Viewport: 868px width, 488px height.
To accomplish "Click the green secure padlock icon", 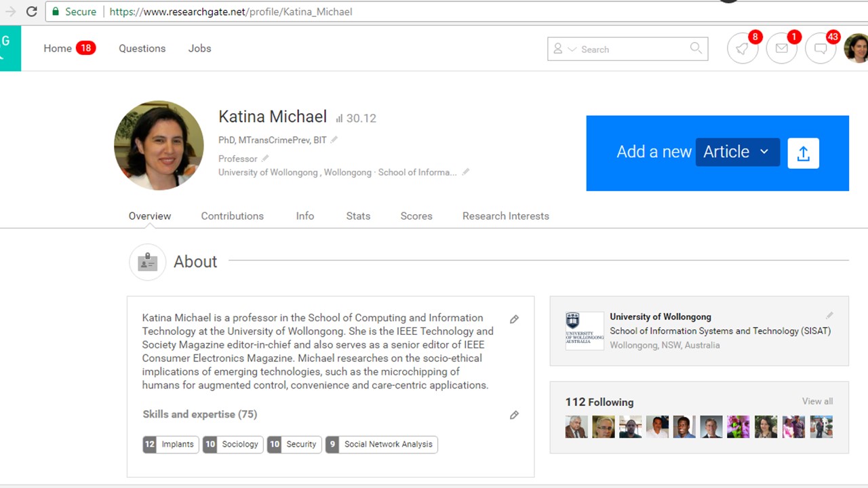I will tap(56, 12).
